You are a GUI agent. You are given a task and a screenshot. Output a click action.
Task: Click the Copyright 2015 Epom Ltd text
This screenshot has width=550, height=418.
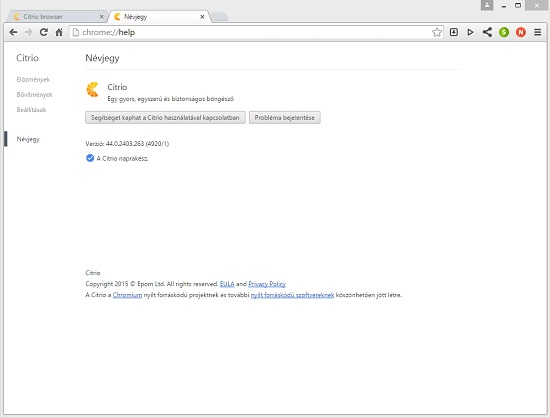152,284
